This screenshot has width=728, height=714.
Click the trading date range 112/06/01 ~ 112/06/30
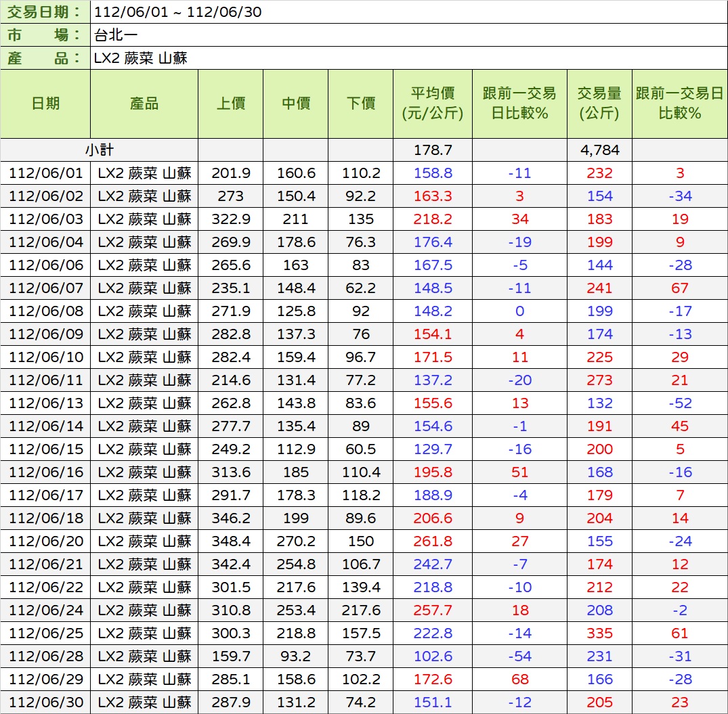pyautogui.click(x=178, y=12)
